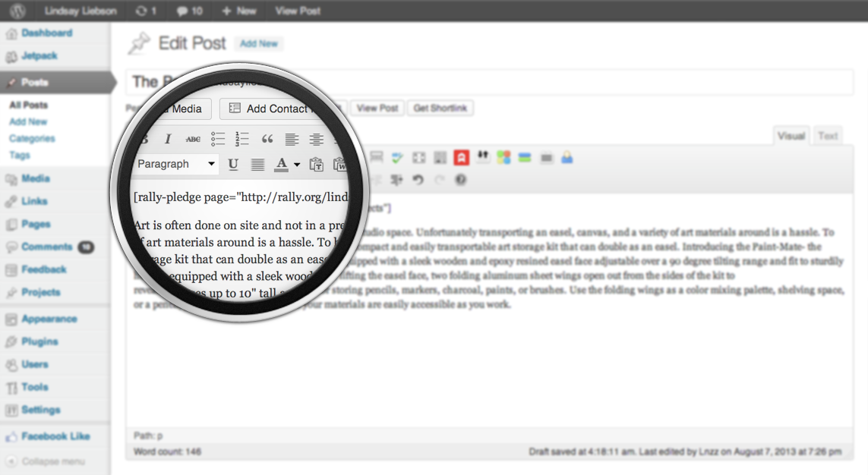Open the Lindsay Liebson site menu
868x475 pixels.
80,11
